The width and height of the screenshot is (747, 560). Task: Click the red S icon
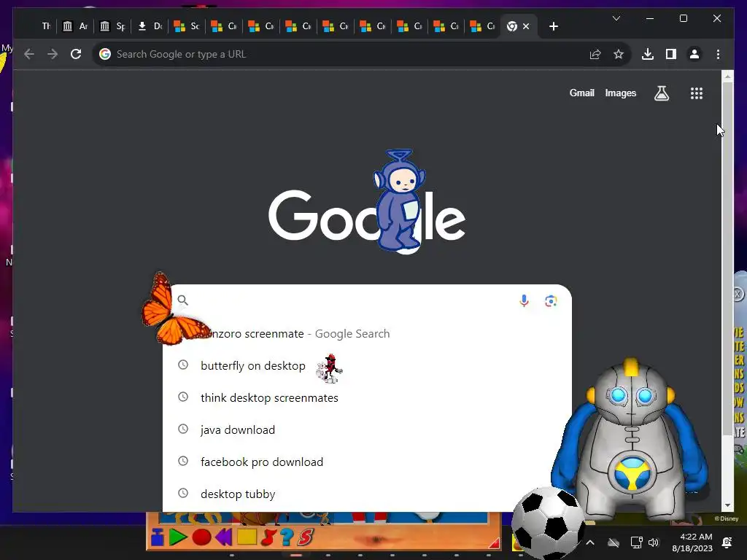coord(306,537)
